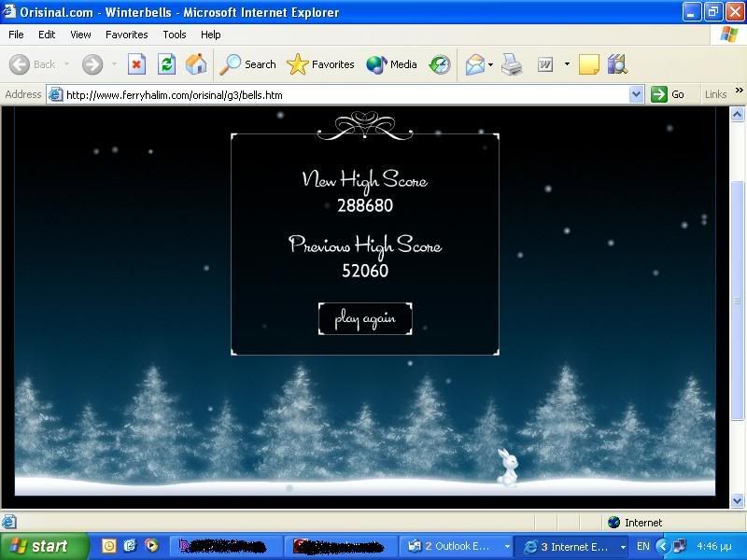Click the green Go arrow button

(x=659, y=94)
